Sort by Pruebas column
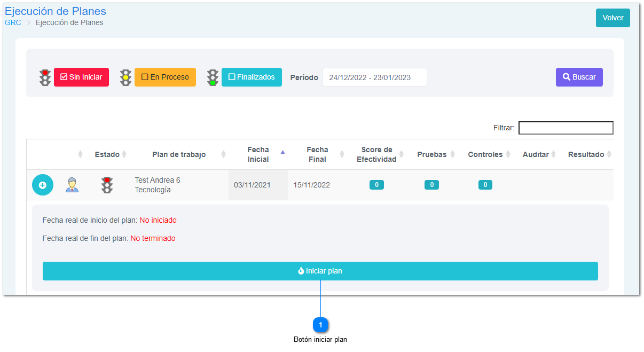This screenshot has width=644, height=352. [x=432, y=154]
